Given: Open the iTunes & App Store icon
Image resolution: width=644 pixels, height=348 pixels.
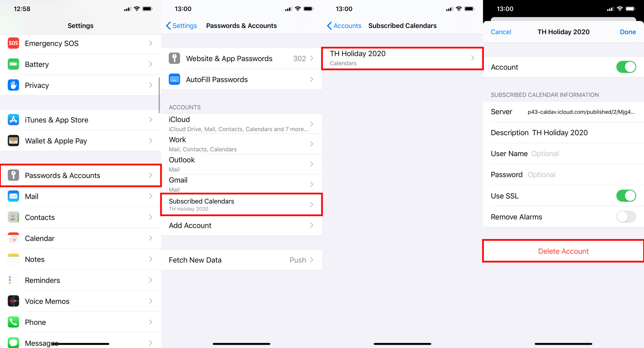Looking at the screenshot, I should (x=13, y=120).
